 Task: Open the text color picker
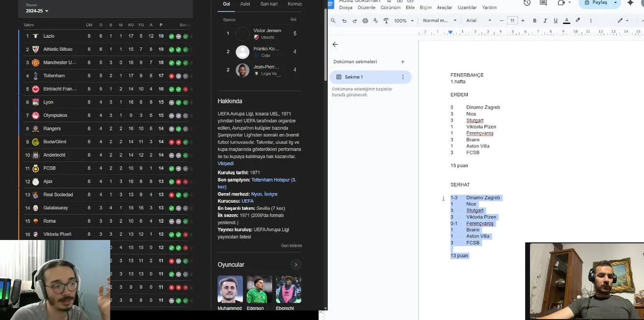(x=567, y=20)
